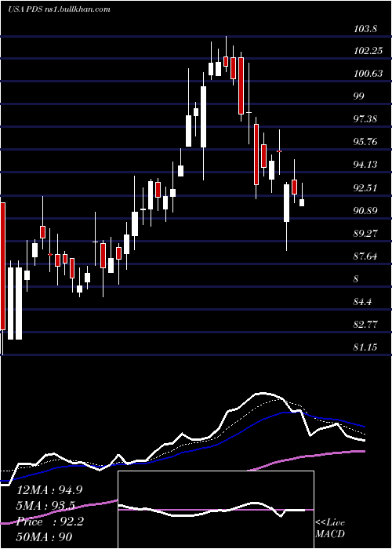Click the 12MA : 94.9 readout
The width and height of the screenshot is (392, 549).
pos(49,490)
